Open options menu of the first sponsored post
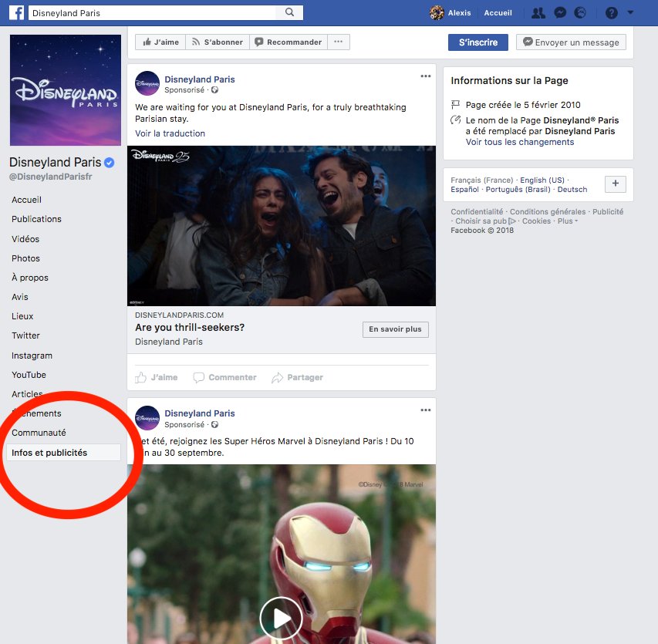Viewport: 658px width, 644px height. click(x=426, y=76)
